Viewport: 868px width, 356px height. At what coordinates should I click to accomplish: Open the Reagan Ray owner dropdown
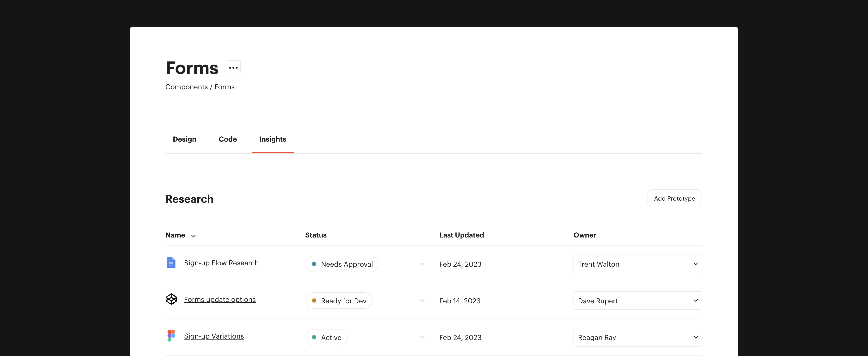click(638, 337)
